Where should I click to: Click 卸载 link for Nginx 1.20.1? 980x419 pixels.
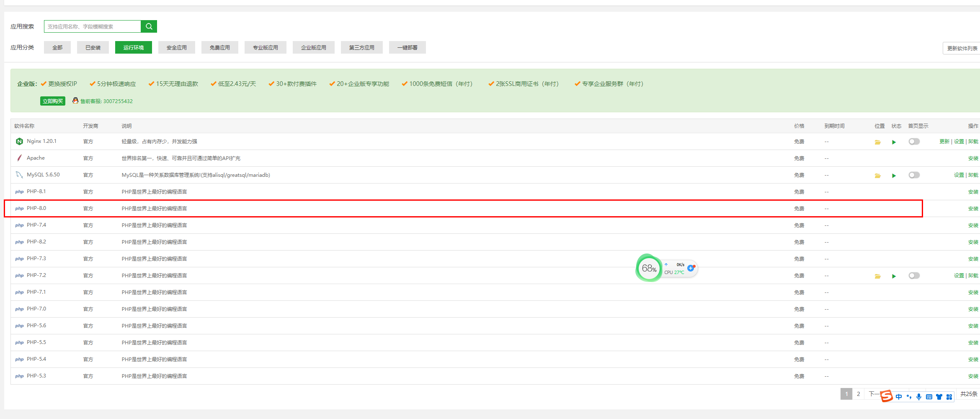coord(973,142)
